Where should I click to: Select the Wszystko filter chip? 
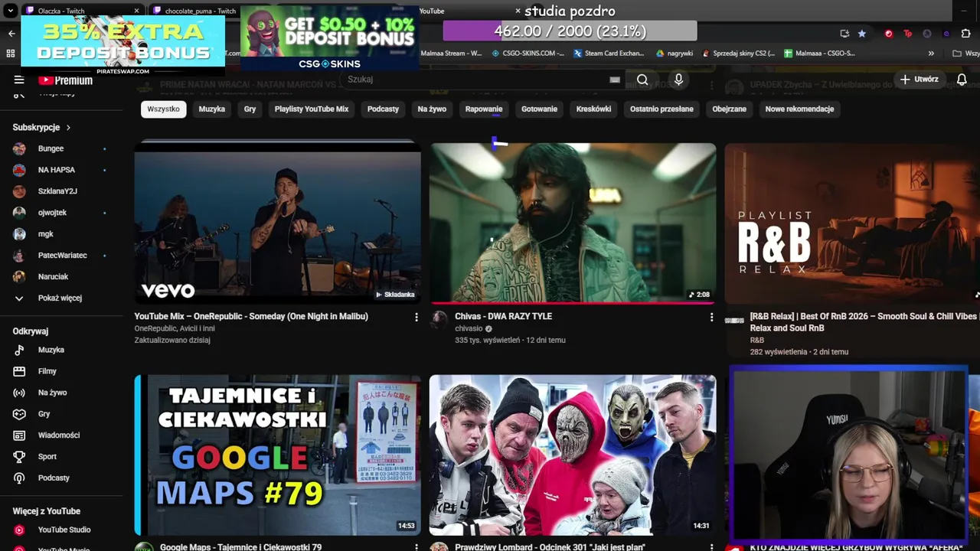(x=163, y=109)
